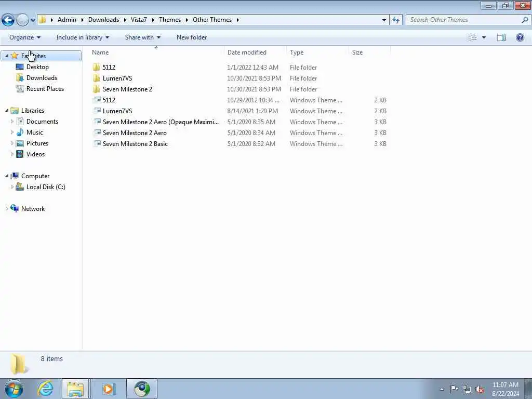
Task: Select the Libraries node
Action: tap(33, 110)
